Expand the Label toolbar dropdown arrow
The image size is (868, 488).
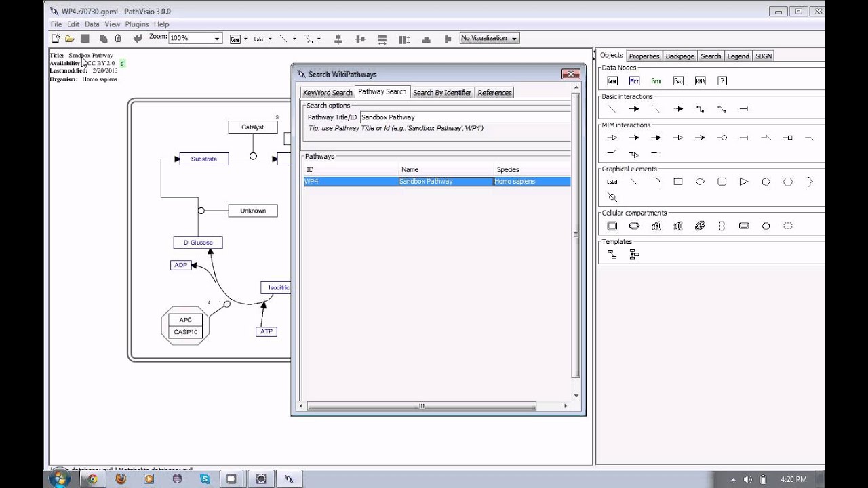(x=270, y=39)
